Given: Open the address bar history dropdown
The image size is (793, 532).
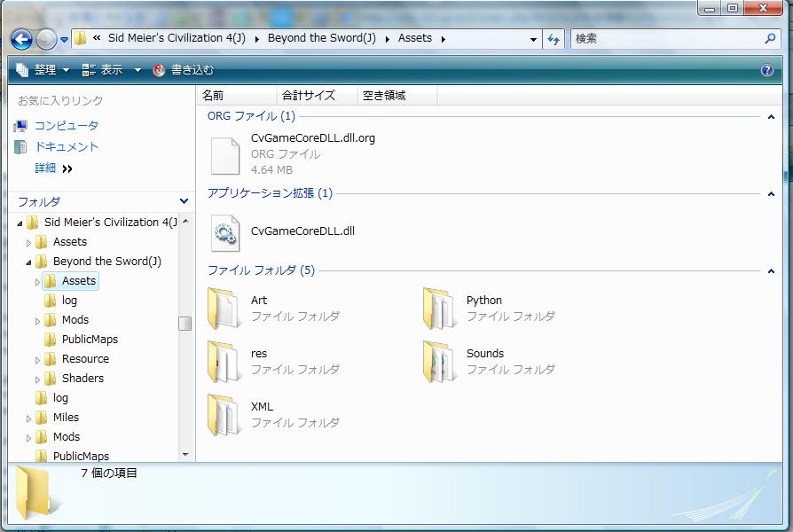Looking at the screenshot, I should tap(533, 39).
